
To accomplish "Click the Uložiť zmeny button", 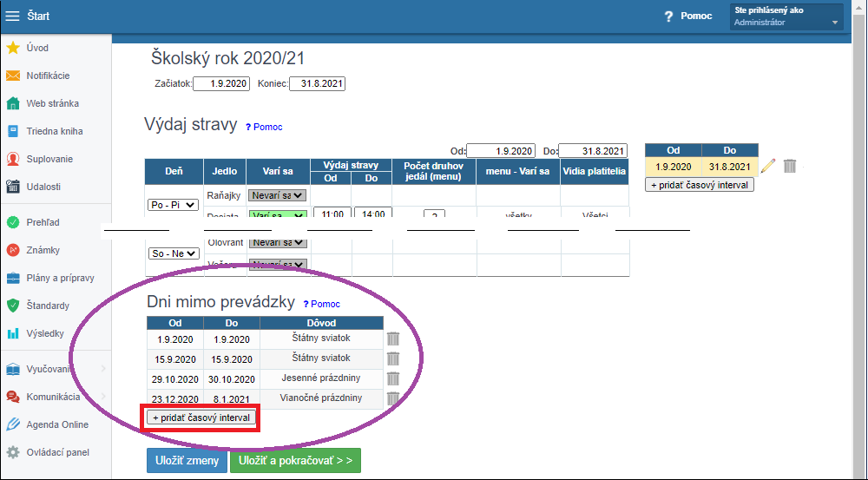I will point(187,461).
